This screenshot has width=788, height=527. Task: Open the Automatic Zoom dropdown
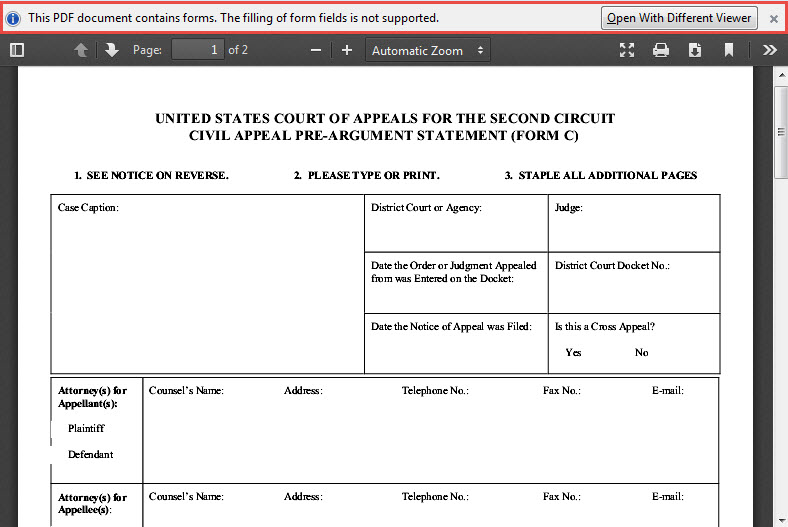(427, 50)
